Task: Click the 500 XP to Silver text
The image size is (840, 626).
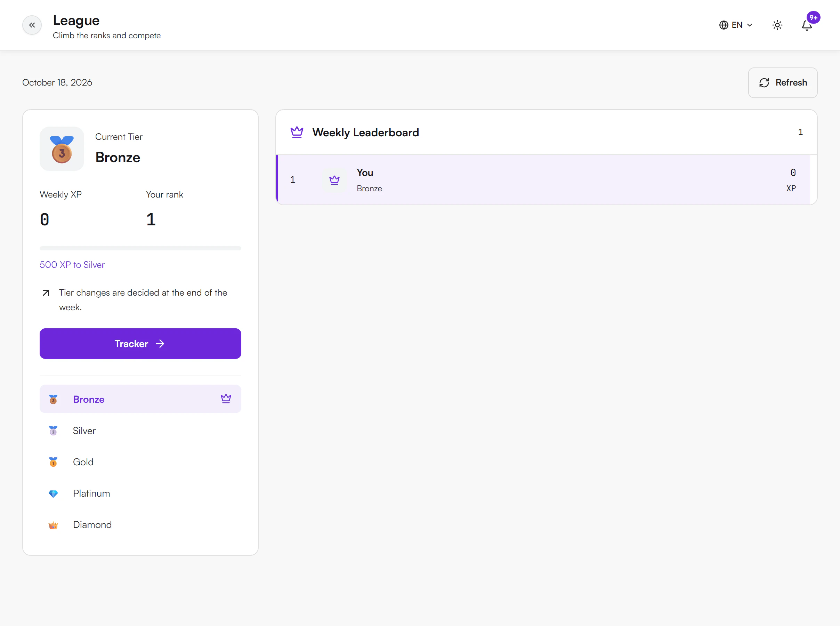Action: click(72, 265)
